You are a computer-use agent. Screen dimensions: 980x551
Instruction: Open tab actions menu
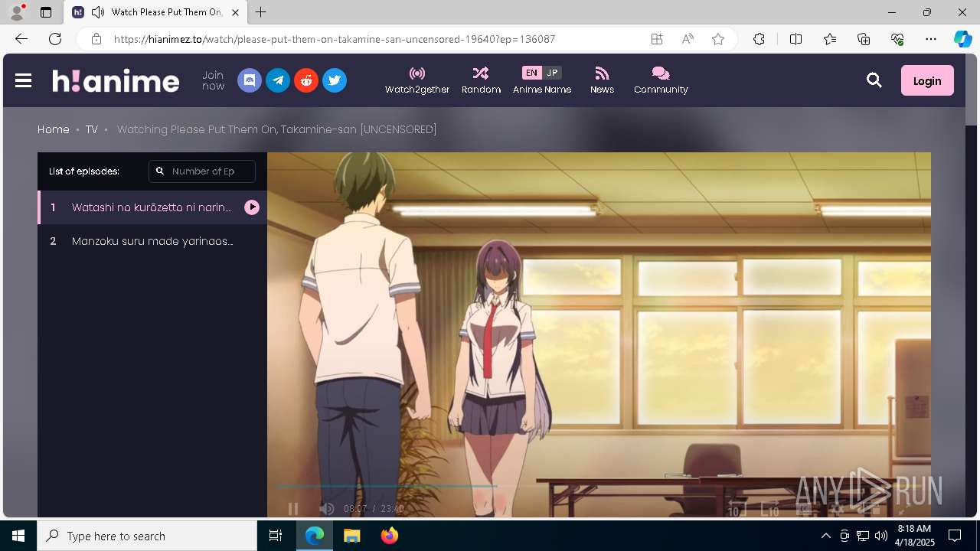pyautogui.click(x=46, y=12)
